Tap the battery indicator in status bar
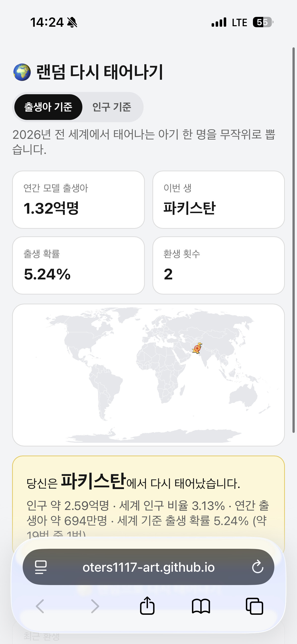Screen dimensions: 297x644 (263, 22)
